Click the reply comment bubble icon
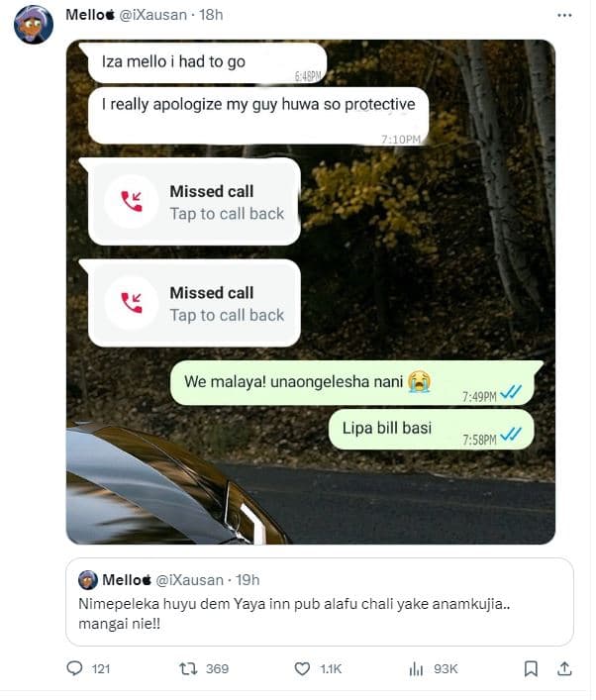The image size is (596, 700). tap(74, 668)
